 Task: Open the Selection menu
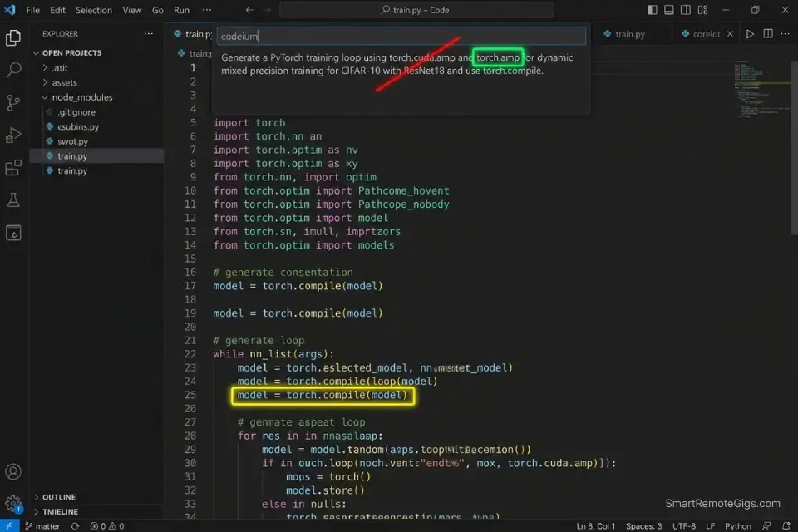tap(93, 10)
